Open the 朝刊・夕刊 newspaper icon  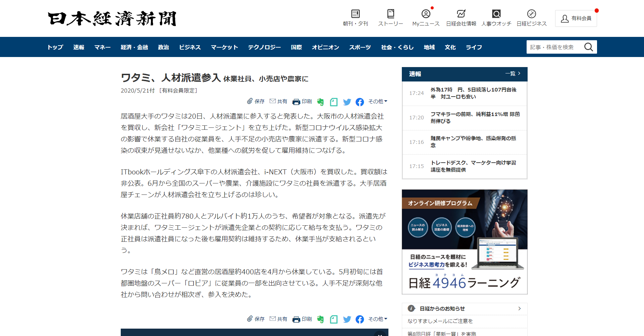(x=355, y=14)
